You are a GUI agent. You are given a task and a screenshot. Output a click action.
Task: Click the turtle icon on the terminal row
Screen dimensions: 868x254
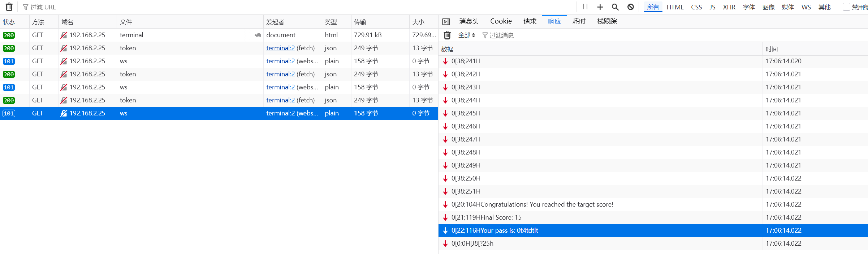258,35
